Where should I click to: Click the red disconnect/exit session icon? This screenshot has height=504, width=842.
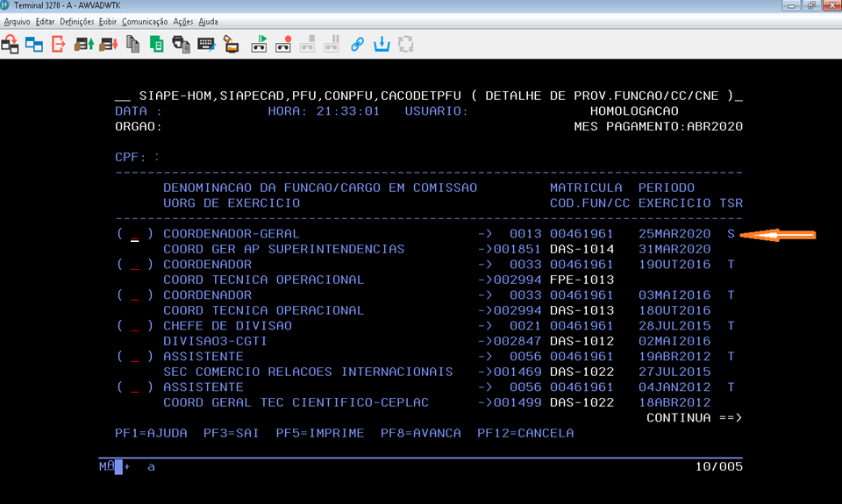[59, 43]
